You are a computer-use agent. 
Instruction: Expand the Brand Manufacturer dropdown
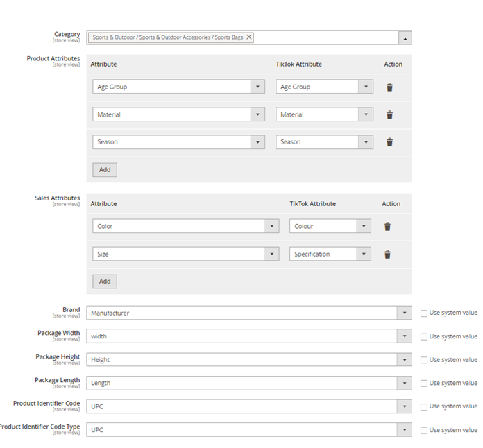tap(250, 313)
